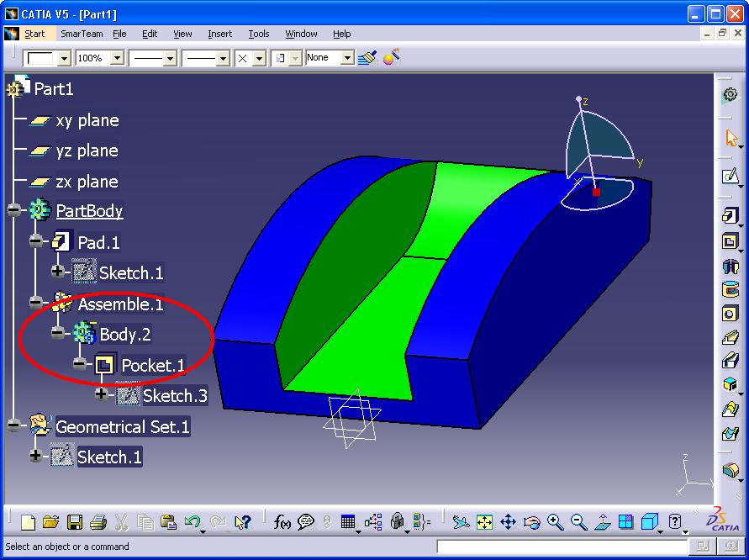Select the Pad tool in right toolbar
749x560 pixels.
[x=730, y=216]
